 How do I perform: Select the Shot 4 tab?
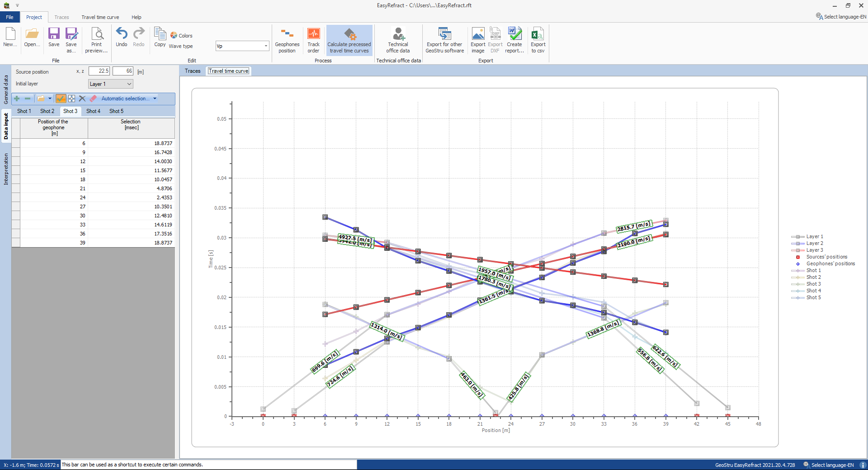(93, 111)
